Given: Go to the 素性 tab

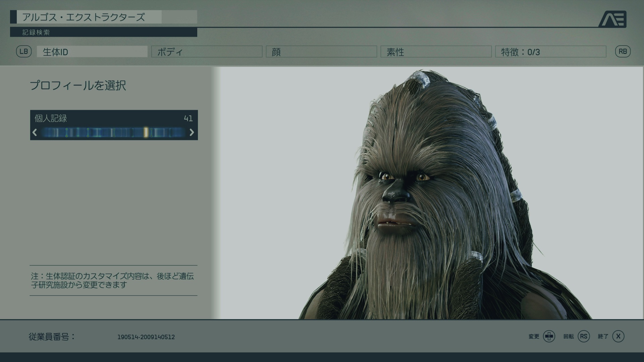Looking at the screenshot, I should 436,52.
